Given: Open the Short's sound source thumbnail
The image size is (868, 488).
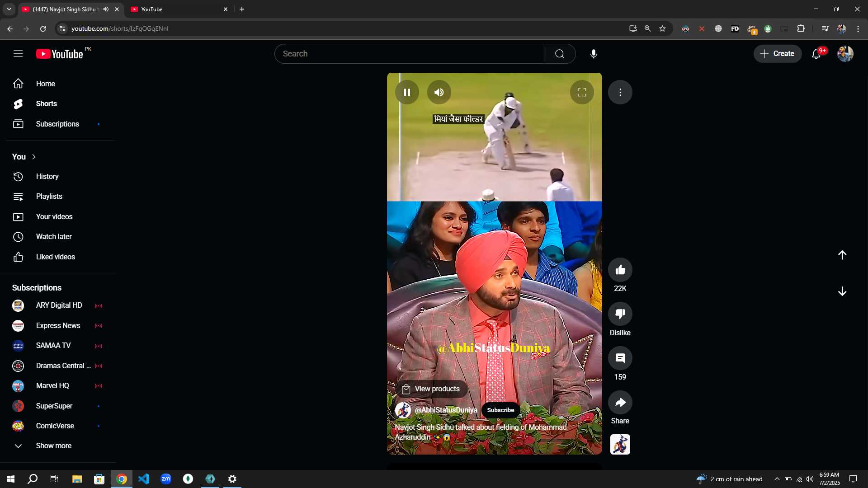Looking at the screenshot, I should click(620, 444).
